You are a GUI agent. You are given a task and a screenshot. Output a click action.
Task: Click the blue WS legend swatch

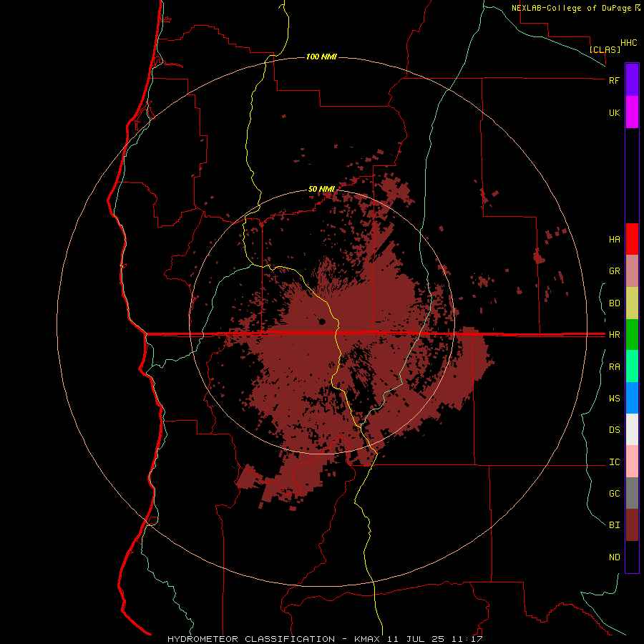click(x=632, y=398)
